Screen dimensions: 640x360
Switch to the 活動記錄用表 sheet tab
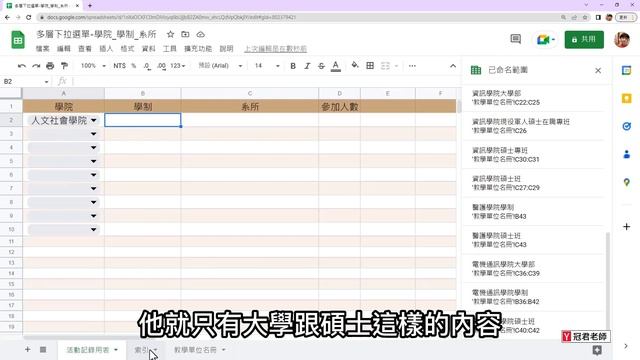[91, 350]
